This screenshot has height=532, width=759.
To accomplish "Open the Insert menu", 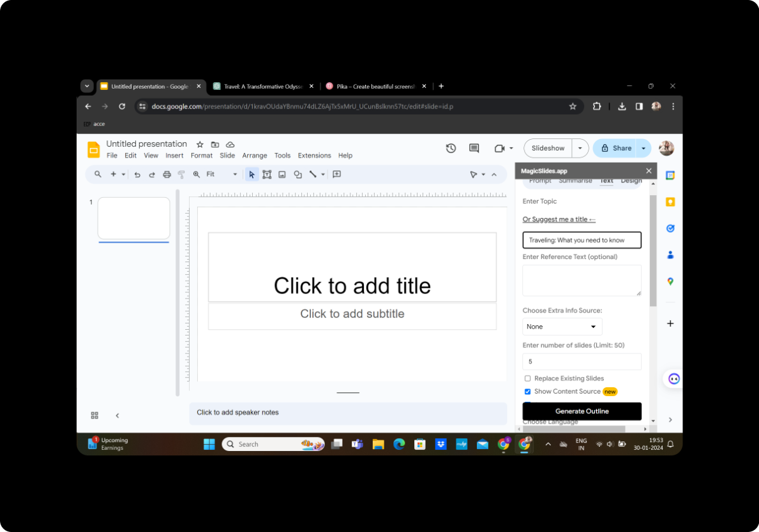I will coord(174,156).
